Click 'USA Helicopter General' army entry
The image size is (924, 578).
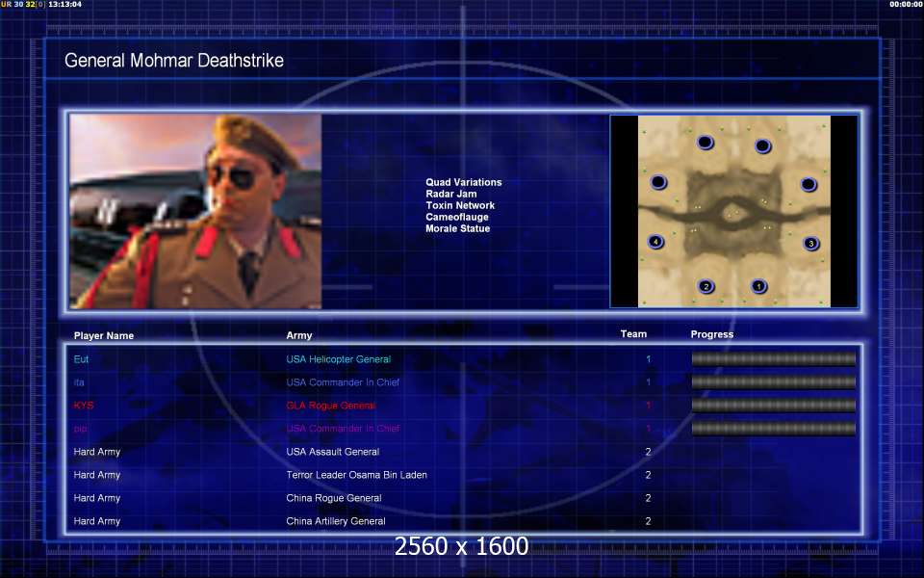click(338, 359)
